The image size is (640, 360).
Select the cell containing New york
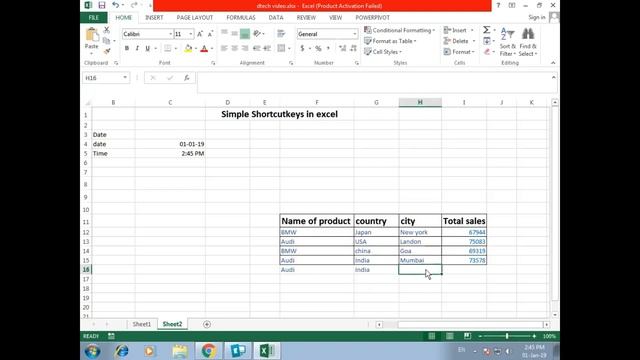420,232
